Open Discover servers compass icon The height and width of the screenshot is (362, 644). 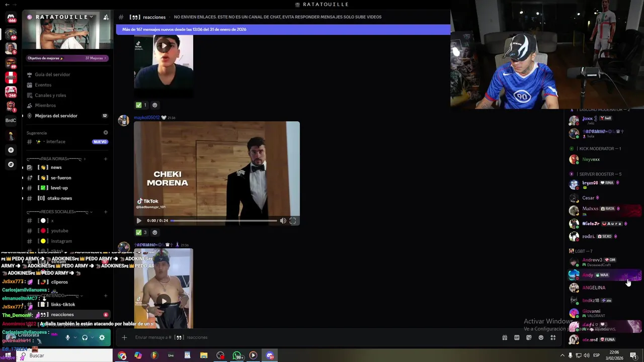click(11, 164)
